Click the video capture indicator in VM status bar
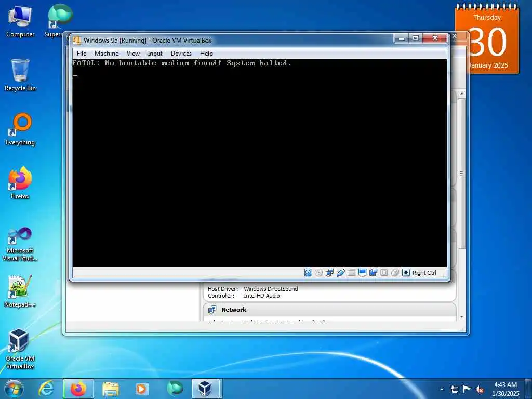The width and height of the screenshot is (532, 399). point(373,273)
